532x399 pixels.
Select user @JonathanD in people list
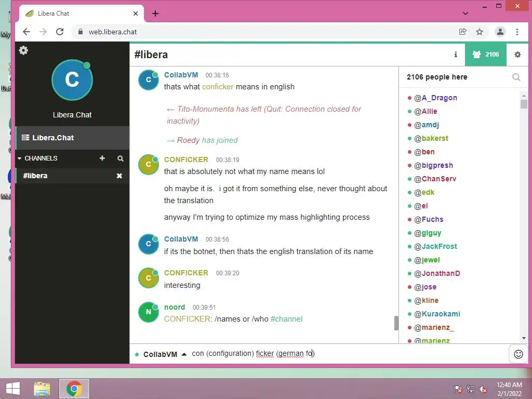pyautogui.click(x=437, y=273)
